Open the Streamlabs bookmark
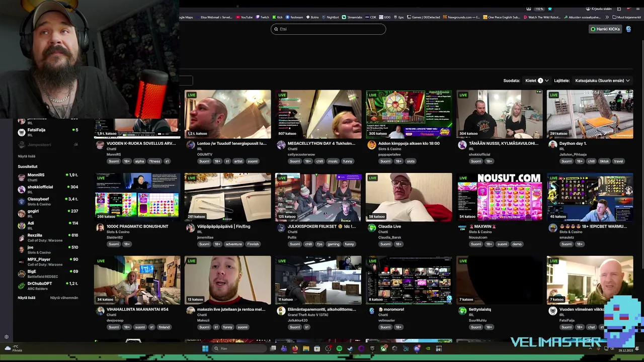Viewport: 644px width, 362px height. (x=352, y=17)
